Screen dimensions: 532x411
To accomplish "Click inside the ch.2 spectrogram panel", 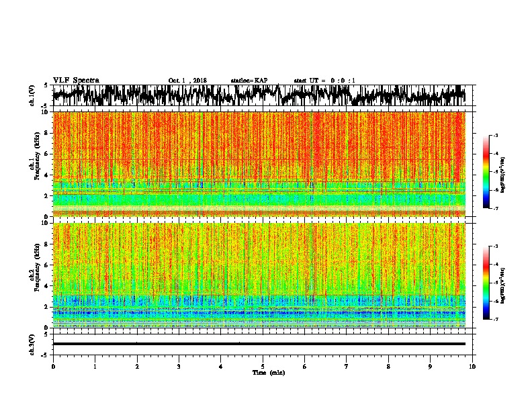I will [x=259, y=275].
